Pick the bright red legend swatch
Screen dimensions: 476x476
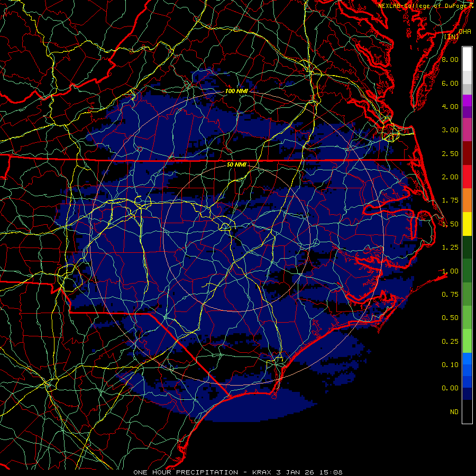[x=467, y=177]
